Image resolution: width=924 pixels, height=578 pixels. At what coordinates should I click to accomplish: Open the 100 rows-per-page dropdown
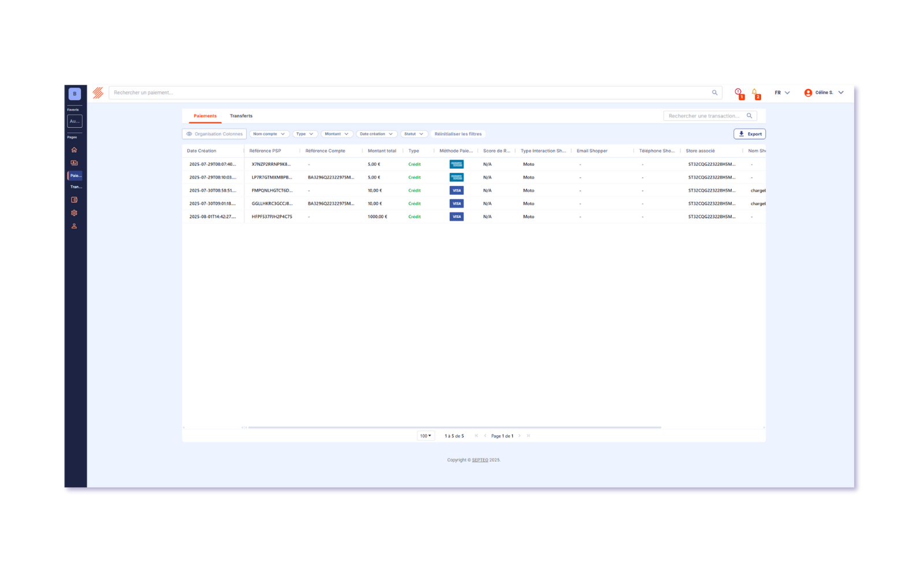[426, 436]
